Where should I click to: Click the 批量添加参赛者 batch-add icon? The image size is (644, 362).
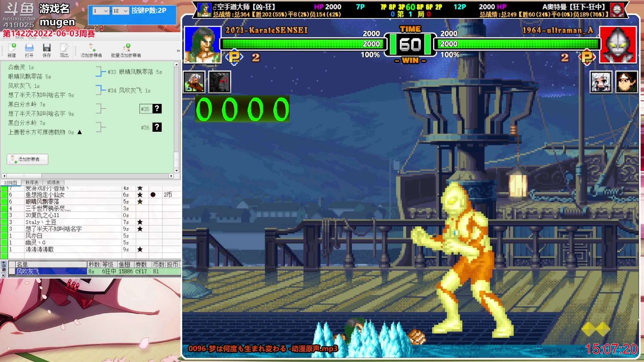(x=126, y=47)
